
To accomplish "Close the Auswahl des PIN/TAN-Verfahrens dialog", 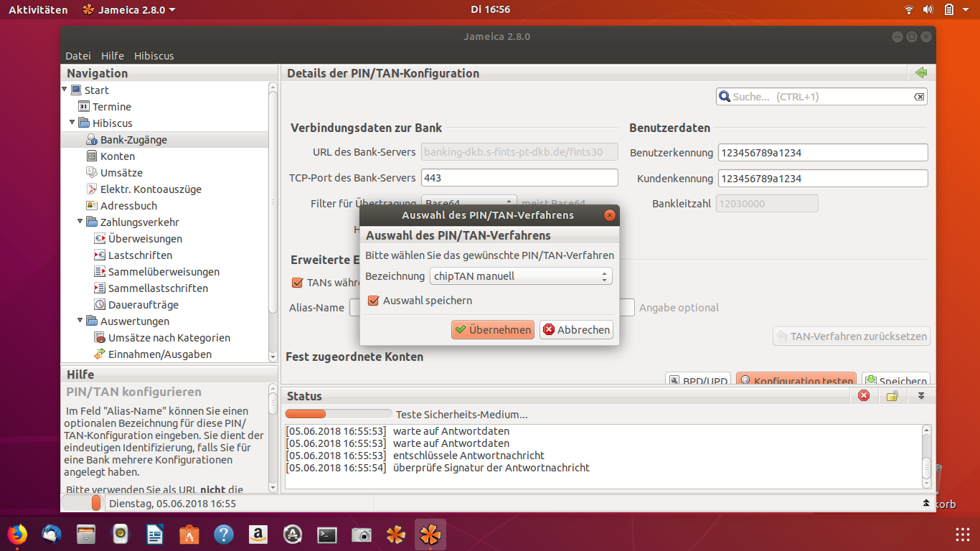I will (610, 215).
